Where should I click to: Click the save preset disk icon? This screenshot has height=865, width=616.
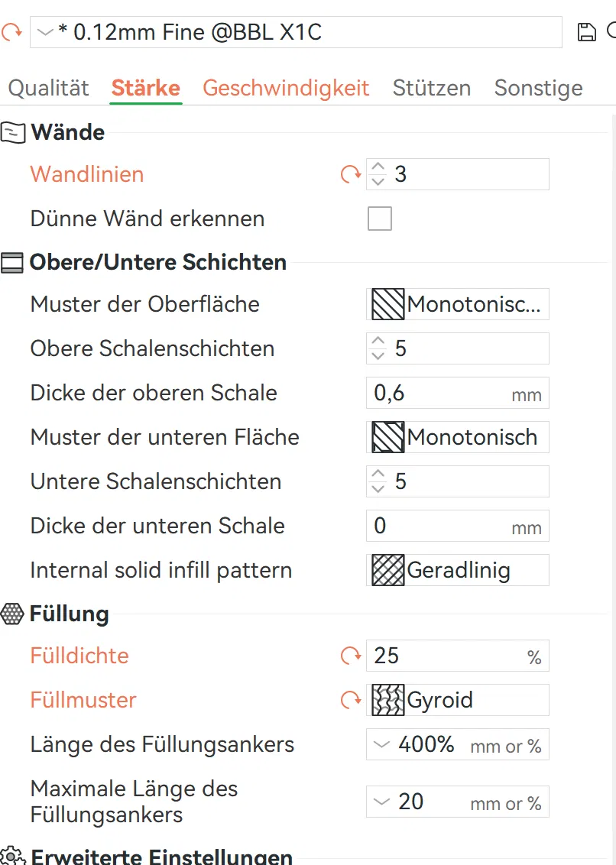[586, 32]
